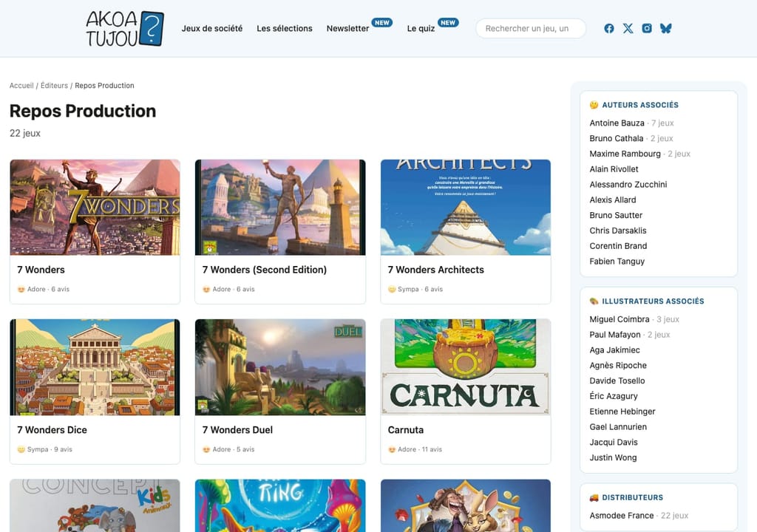Open the laughing monkey and rabbit cover

(x=466, y=505)
